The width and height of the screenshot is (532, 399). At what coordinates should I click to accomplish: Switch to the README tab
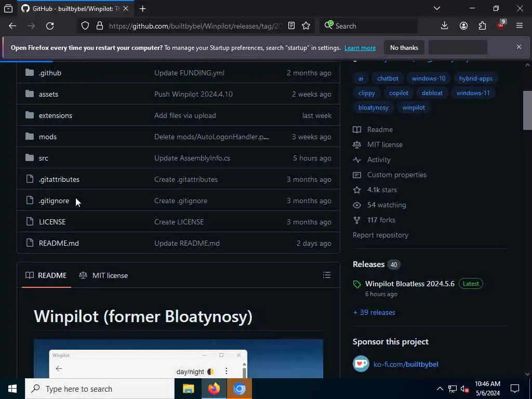[x=46, y=275]
